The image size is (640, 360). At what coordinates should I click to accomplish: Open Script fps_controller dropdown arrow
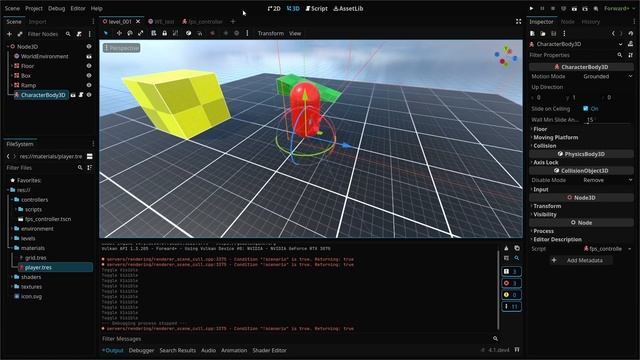630,249
